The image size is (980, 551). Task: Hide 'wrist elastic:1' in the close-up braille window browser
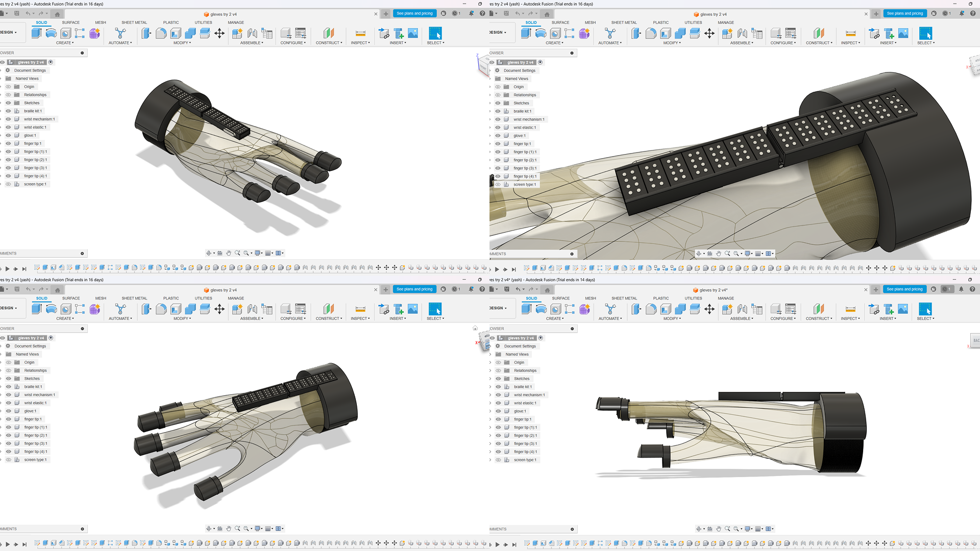498,128
